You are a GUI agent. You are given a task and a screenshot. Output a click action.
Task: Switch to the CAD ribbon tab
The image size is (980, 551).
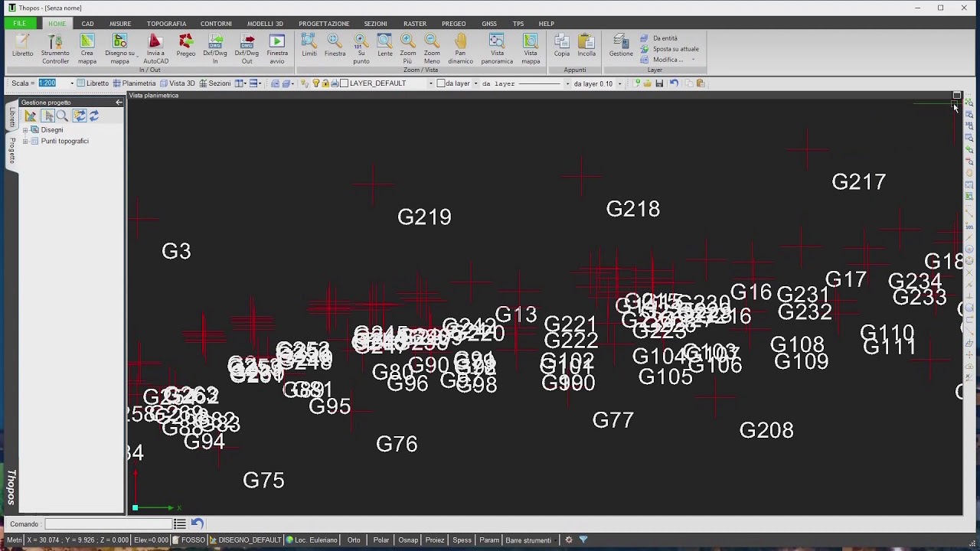(x=88, y=24)
